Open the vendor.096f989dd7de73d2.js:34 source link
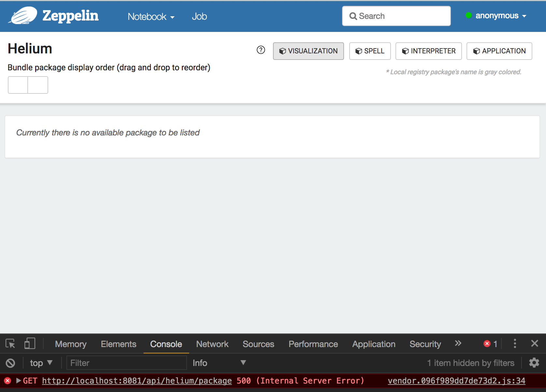The height and width of the screenshot is (392, 546). point(456,381)
